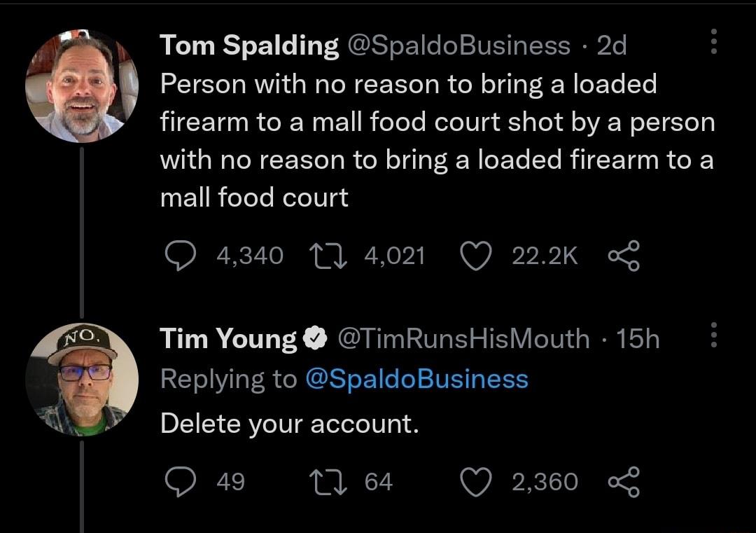Open Tom Spalding's profile picture
Viewport: 756px width, 533px height.
pyautogui.click(x=80, y=84)
